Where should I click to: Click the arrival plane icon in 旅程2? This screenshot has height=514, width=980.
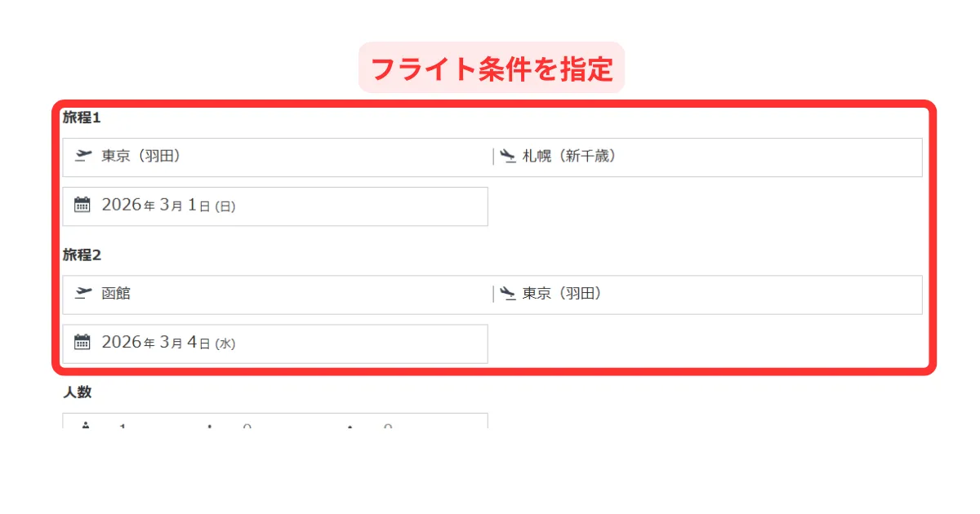[508, 293]
